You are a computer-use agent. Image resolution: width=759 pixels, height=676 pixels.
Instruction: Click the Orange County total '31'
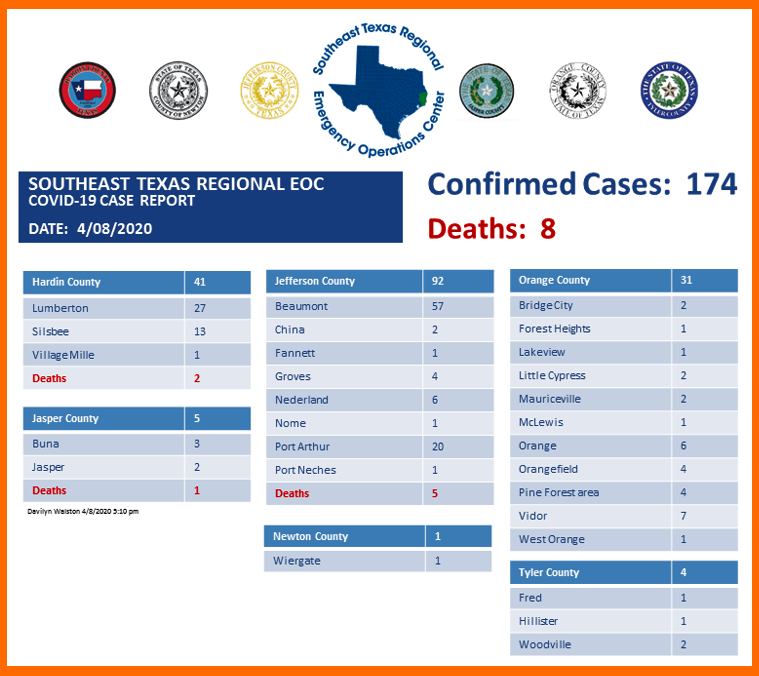point(686,280)
